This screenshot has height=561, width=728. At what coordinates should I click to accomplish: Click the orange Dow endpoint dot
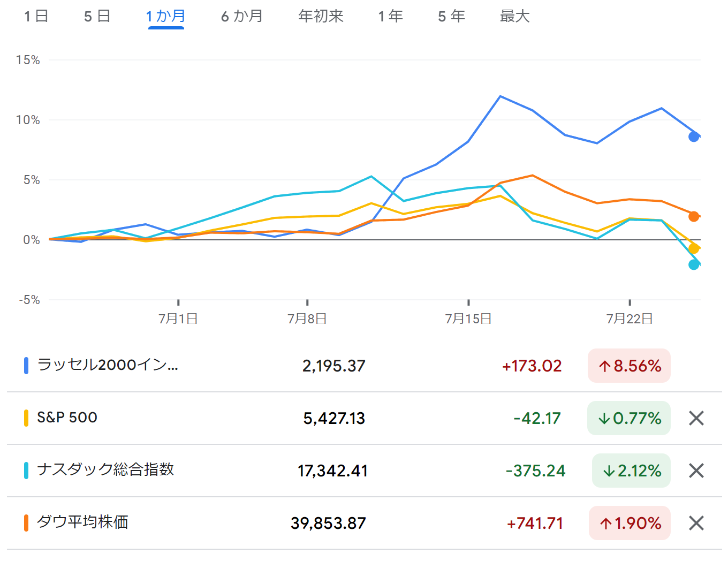[x=694, y=216]
